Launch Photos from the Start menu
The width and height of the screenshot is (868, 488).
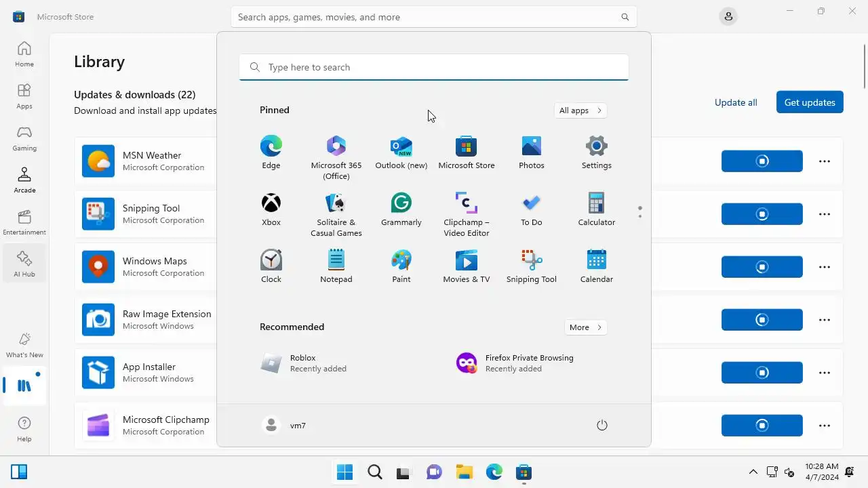coord(531,152)
